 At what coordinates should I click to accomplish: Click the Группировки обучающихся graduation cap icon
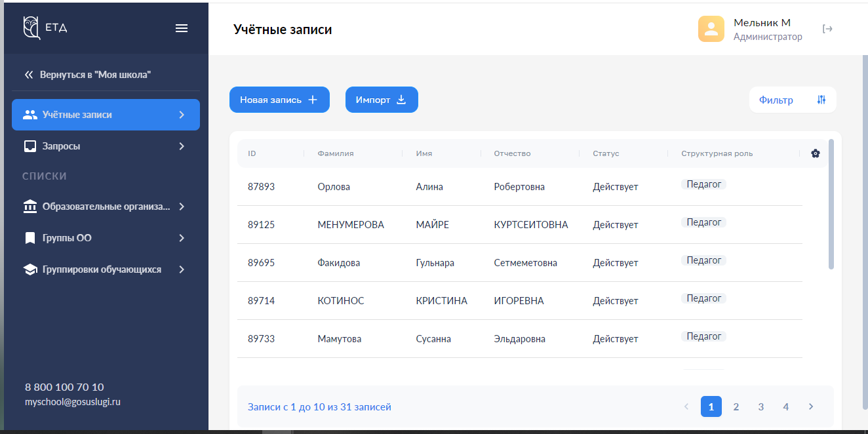[x=30, y=269]
